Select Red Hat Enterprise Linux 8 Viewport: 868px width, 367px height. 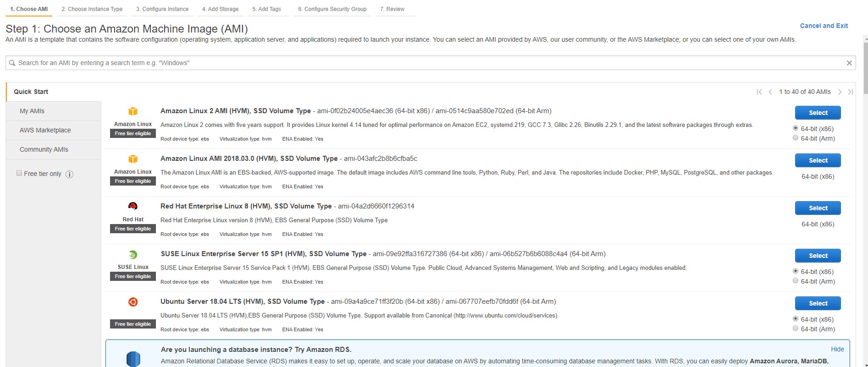pos(818,208)
